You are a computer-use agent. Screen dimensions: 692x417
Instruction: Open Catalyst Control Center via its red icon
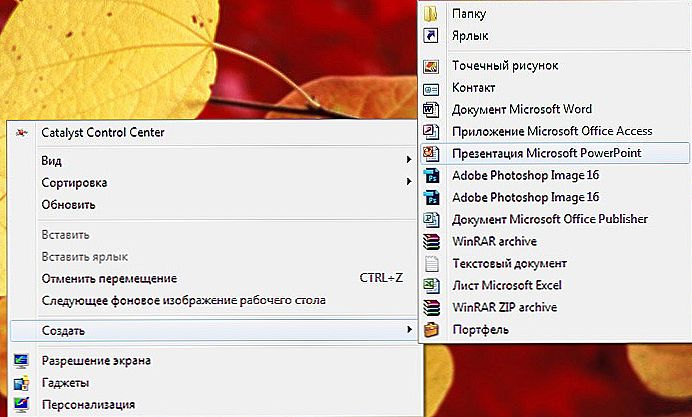(22, 132)
